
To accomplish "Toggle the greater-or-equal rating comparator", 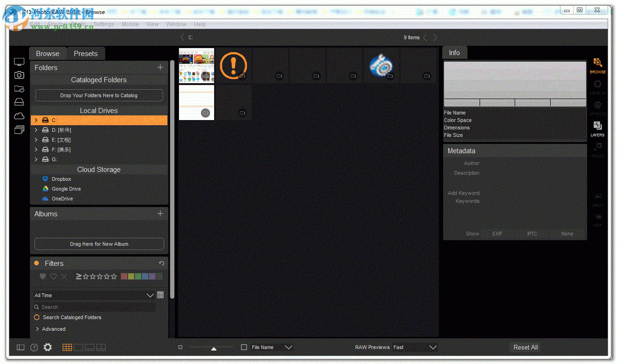I will pyautogui.click(x=79, y=276).
